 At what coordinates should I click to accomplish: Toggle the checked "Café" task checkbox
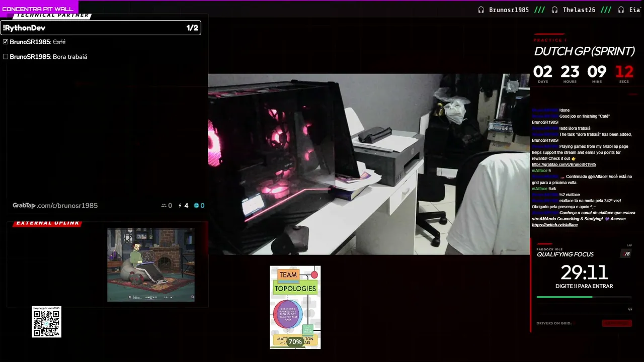coord(6,42)
